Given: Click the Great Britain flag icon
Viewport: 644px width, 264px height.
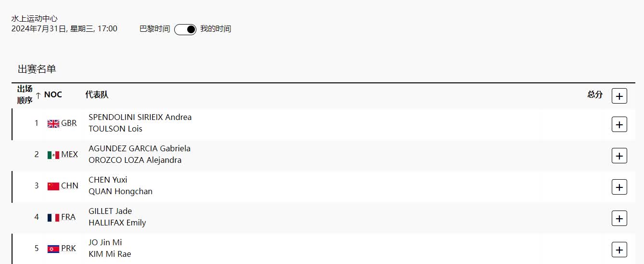Looking at the screenshot, I should pos(53,123).
